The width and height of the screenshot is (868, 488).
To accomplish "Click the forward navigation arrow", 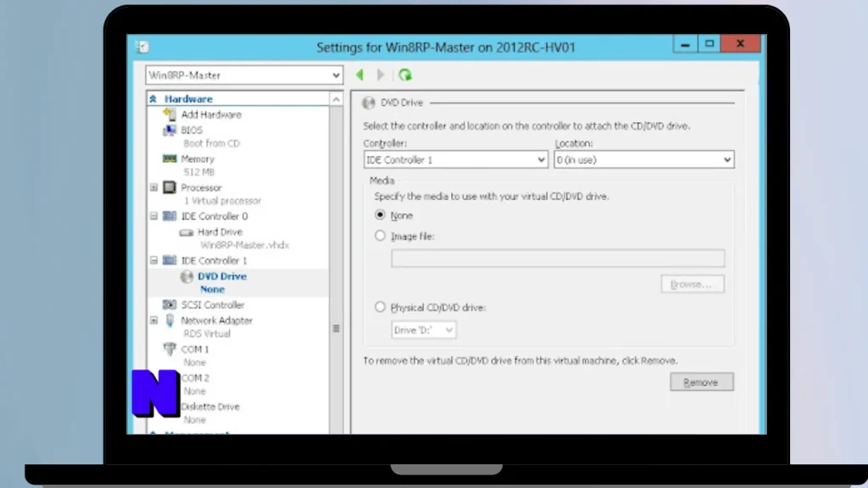I will click(x=381, y=75).
